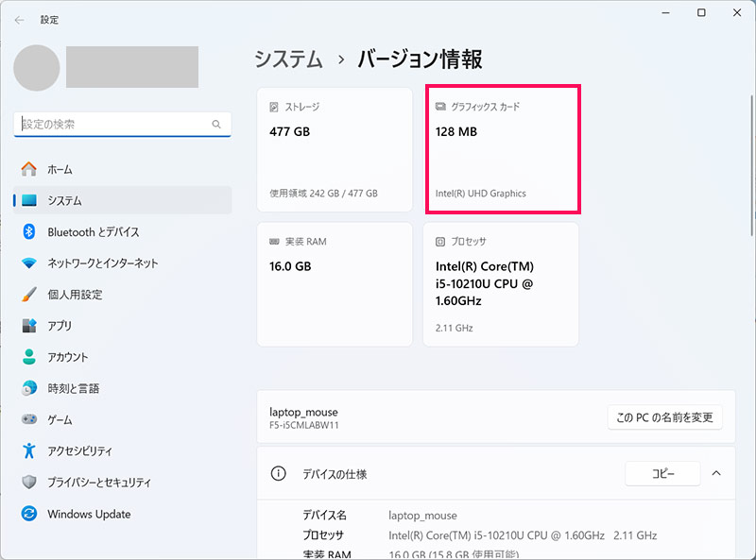Click the 実装 RAM 16.0 GB card
This screenshot has height=560, width=756.
[335, 284]
